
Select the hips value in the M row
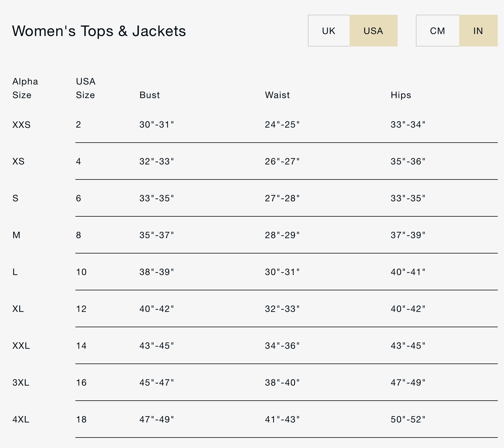tap(408, 235)
